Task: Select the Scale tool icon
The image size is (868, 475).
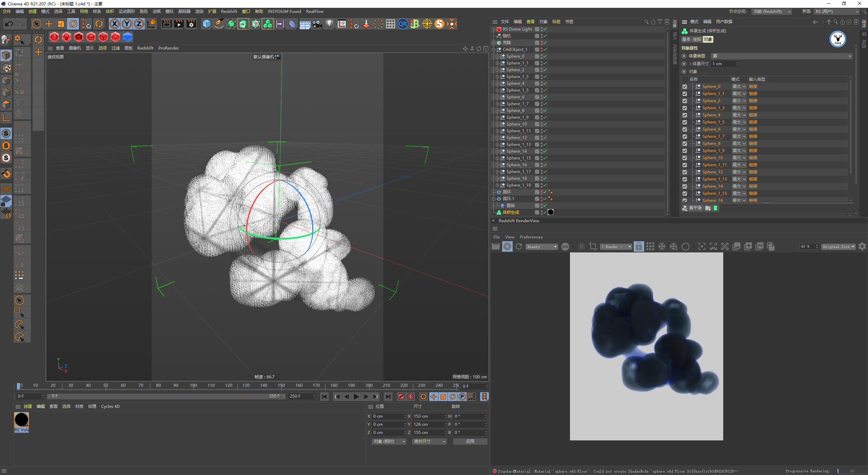Action: click(61, 24)
